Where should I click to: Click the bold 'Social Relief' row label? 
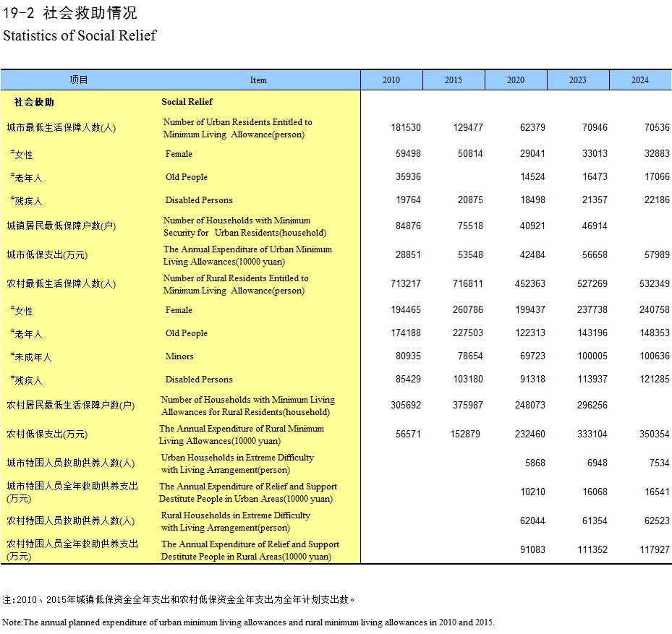click(187, 102)
